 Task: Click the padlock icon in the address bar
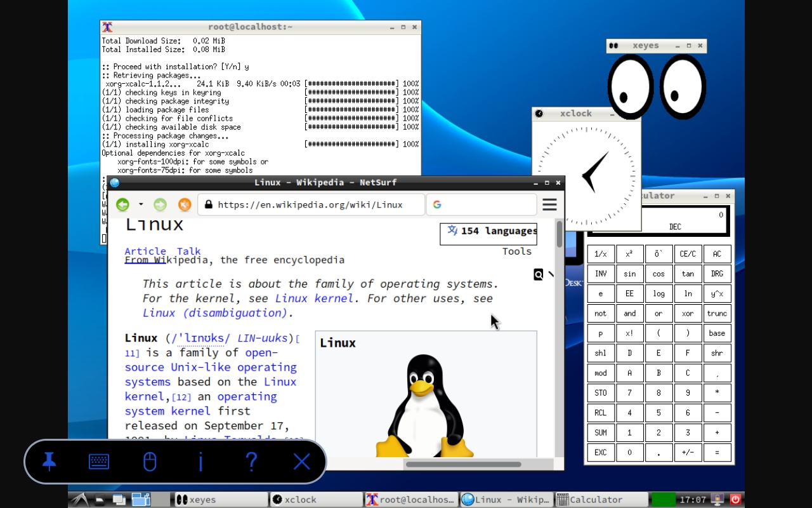pos(207,204)
